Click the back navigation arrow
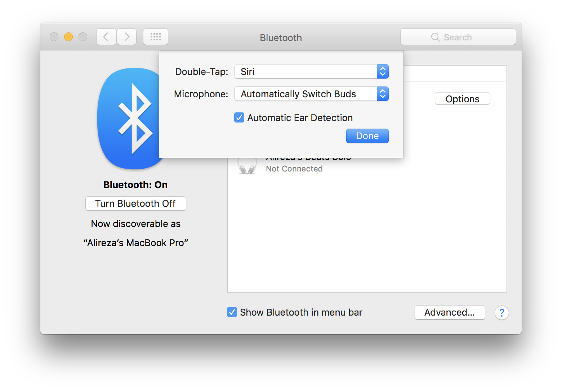This screenshot has width=562, height=392. coord(106,37)
